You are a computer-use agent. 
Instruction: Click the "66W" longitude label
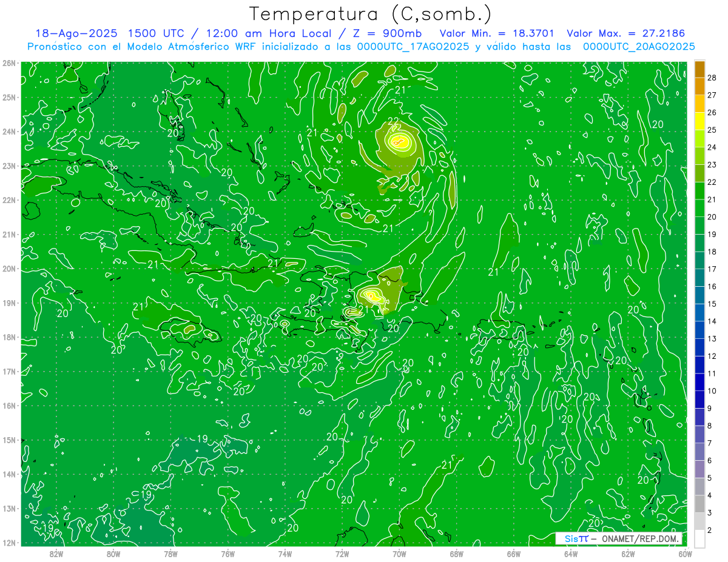pyautogui.click(x=514, y=554)
